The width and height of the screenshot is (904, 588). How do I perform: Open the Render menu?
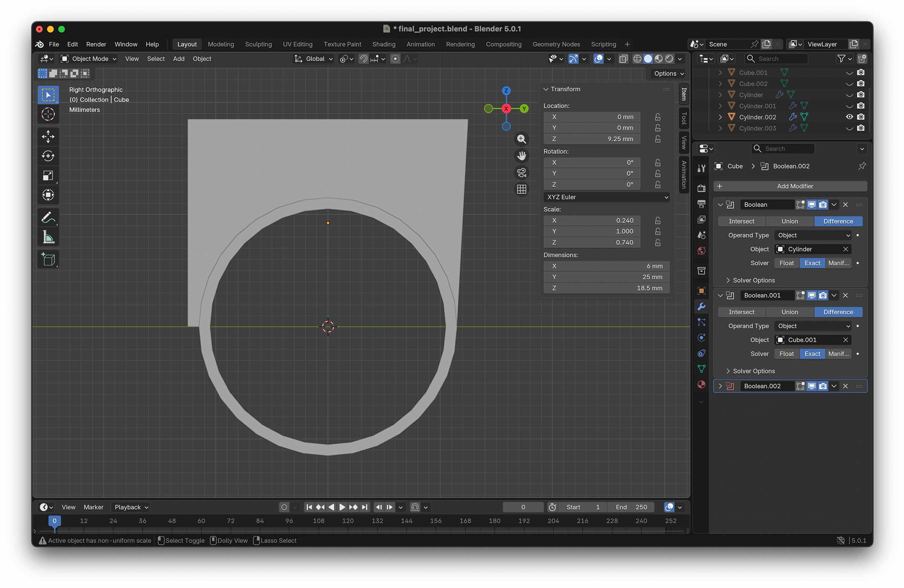[96, 44]
